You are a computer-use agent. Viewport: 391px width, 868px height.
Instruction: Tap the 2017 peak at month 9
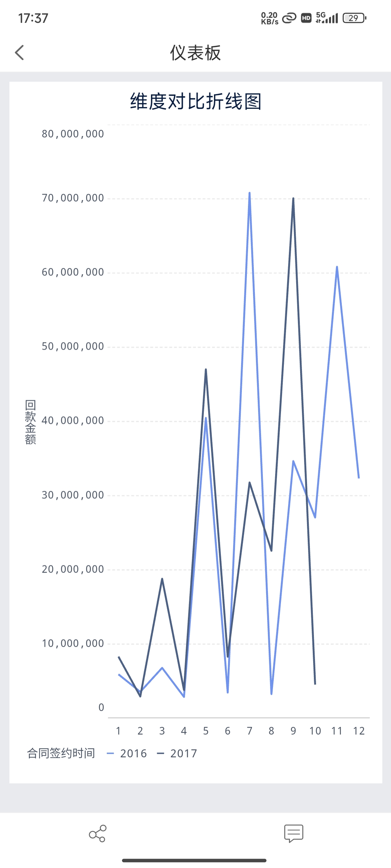tap(293, 199)
